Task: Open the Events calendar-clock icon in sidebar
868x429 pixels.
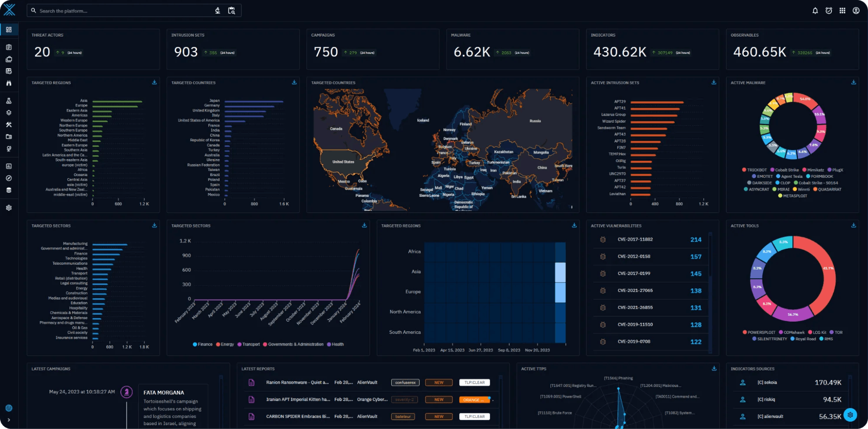Action: [x=9, y=71]
